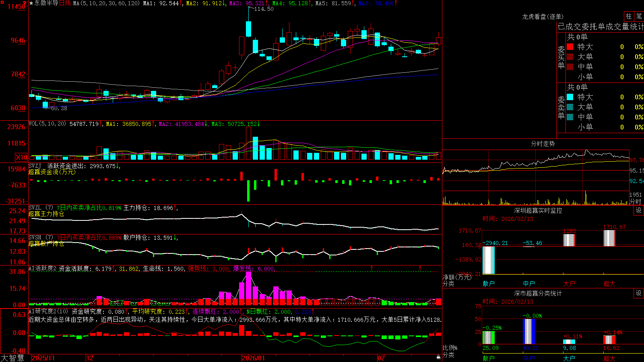Viewport: 644px width, 362px height.
Task: Click the dark red 大单 buy-order swatch
Action: tap(570, 57)
